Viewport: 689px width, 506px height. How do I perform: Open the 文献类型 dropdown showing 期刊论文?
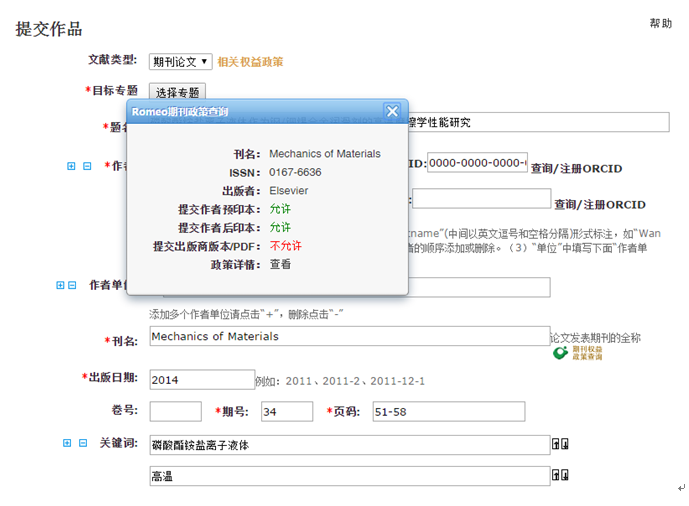coord(181,61)
